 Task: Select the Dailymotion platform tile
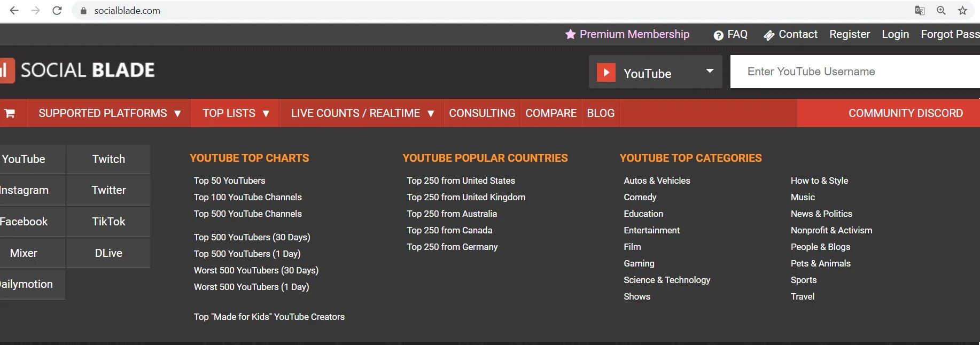click(x=32, y=284)
